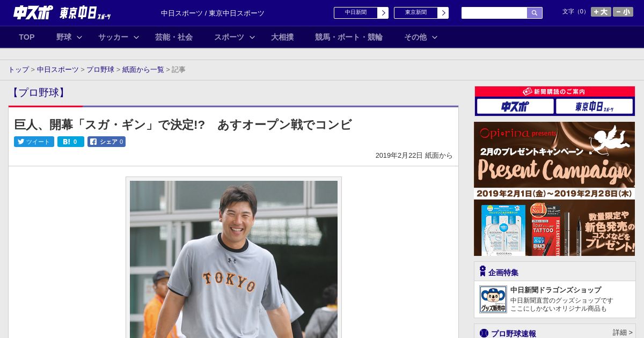Go to トップ in the breadcrumb
Screen dimensions: 644x338
[x=19, y=70]
